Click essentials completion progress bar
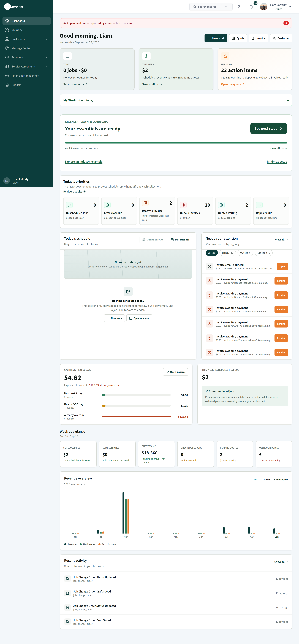 click(x=176, y=143)
